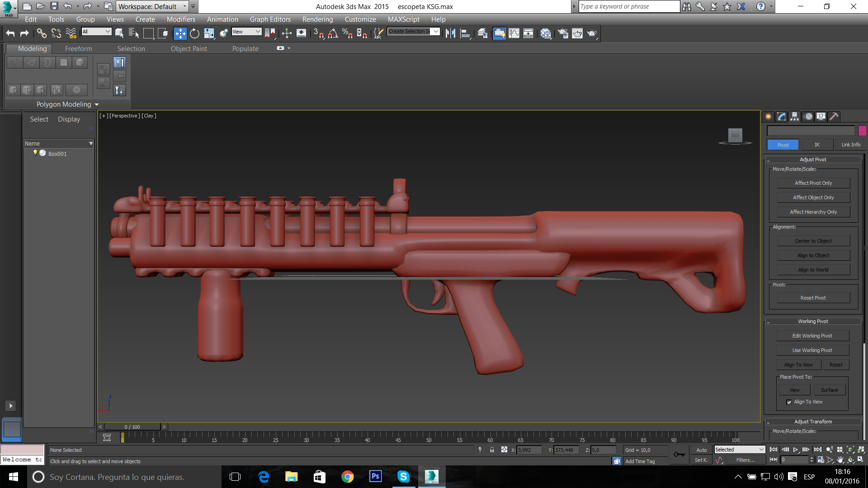Switch to the Freeform ribbon tab

tap(78, 49)
